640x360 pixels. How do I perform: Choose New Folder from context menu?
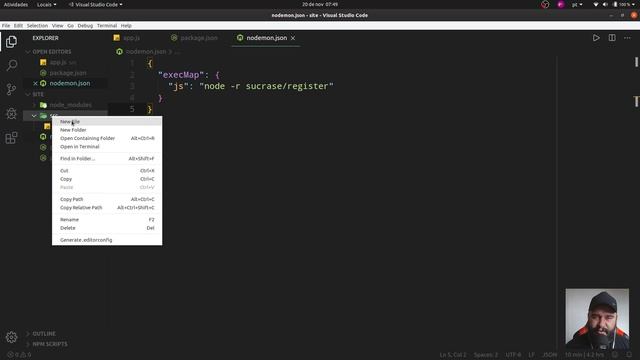click(107, 130)
